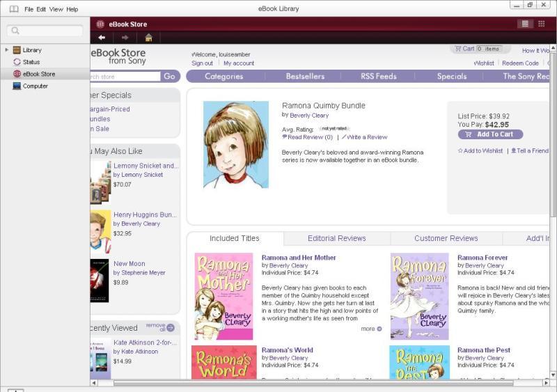557x392 pixels.
Task: Click the eBook Store header globe icon
Action: tap(100, 24)
